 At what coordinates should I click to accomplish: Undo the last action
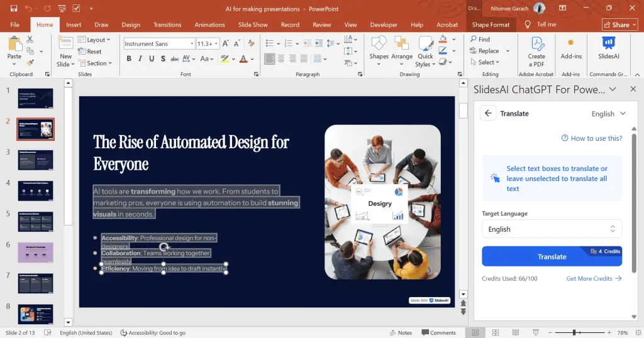coord(28,8)
